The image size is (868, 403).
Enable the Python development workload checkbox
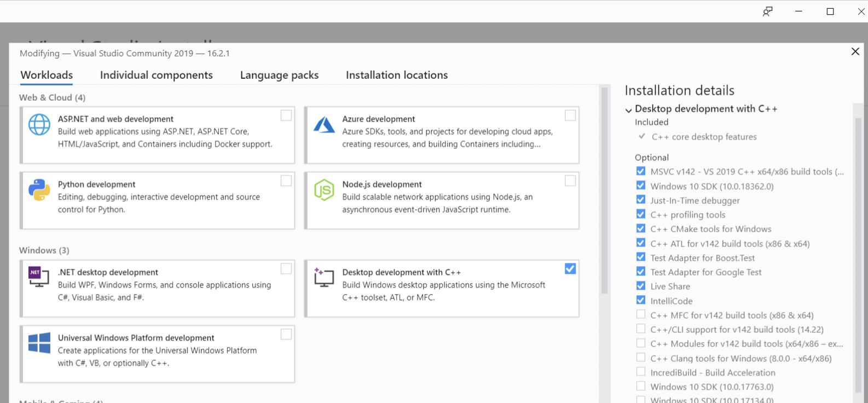(286, 181)
